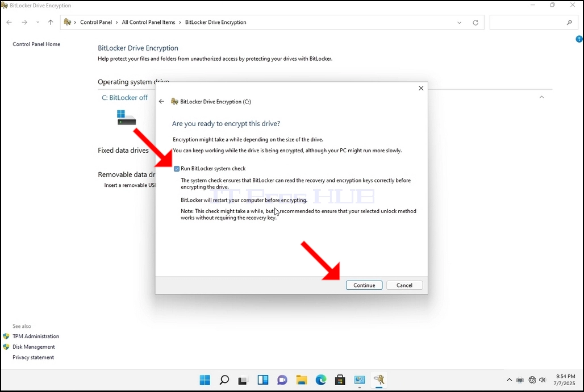
Task: Open Microsoft Store from the taskbar
Action: click(x=340, y=380)
